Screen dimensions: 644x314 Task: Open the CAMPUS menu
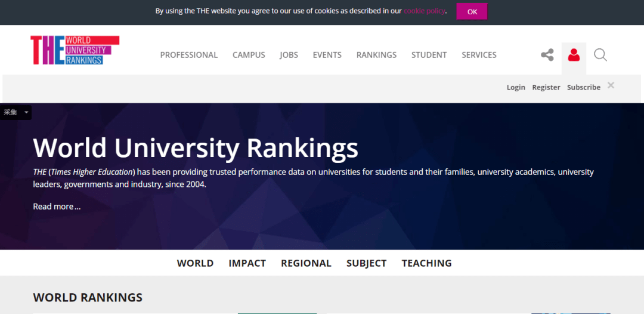click(x=249, y=55)
